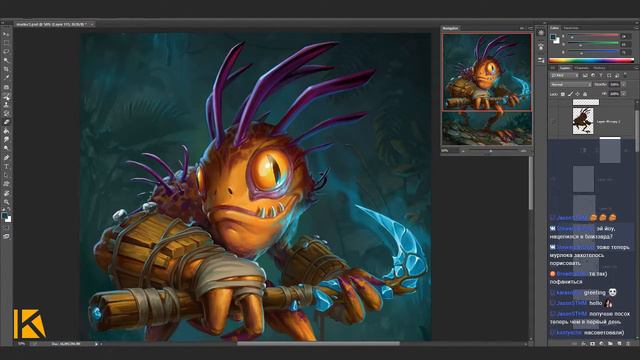Turn layer filtering on or off
This screenshot has width=640, height=360.
coord(625,75)
